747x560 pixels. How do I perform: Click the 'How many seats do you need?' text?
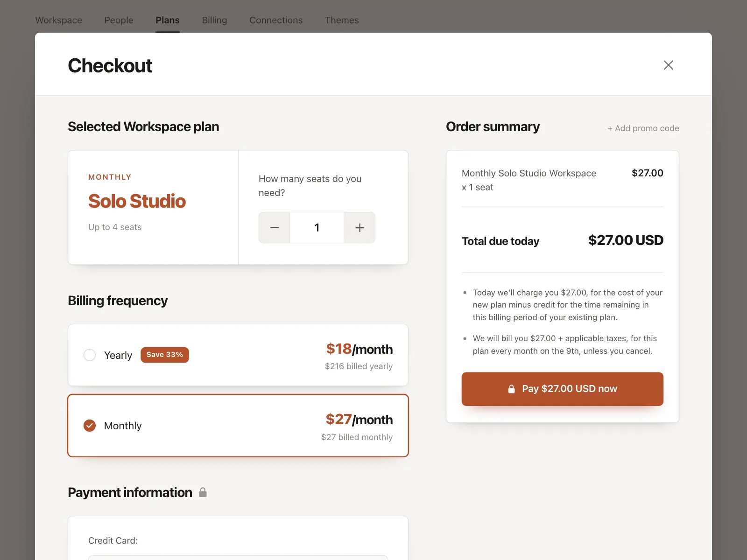click(310, 186)
